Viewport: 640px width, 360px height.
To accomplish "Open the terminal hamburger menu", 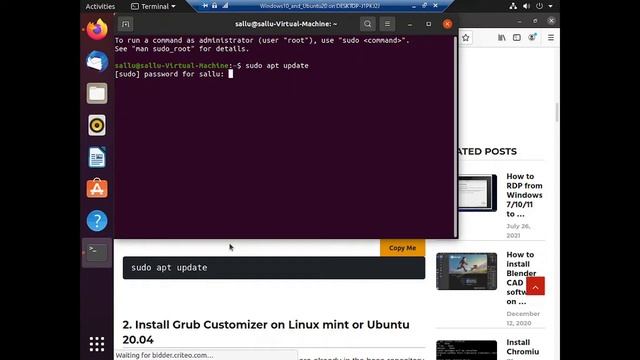I will [x=387, y=24].
